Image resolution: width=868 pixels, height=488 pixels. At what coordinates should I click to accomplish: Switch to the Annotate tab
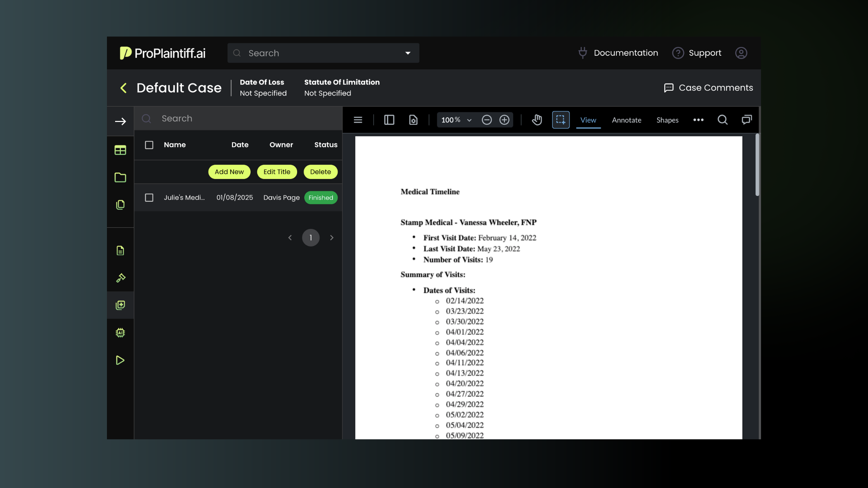(626, 120)
